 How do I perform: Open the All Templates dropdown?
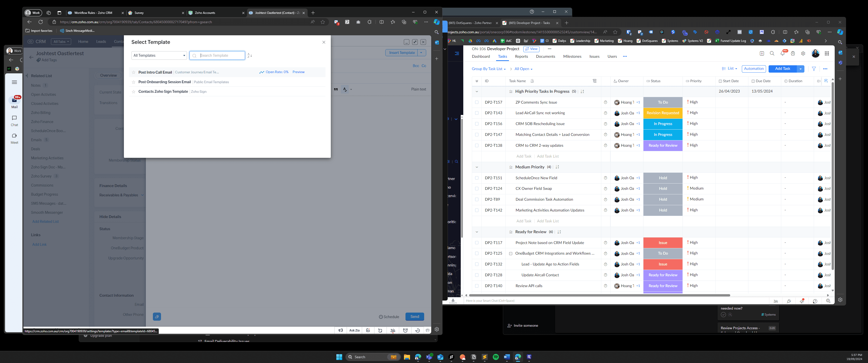159,55
